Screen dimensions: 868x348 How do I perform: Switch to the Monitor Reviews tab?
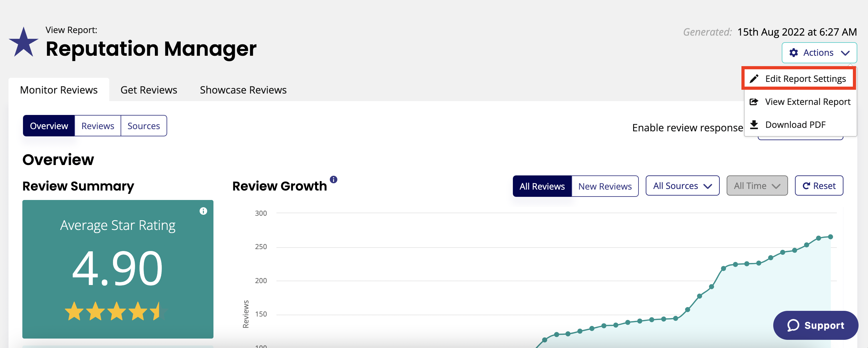[x=59, y=90]
